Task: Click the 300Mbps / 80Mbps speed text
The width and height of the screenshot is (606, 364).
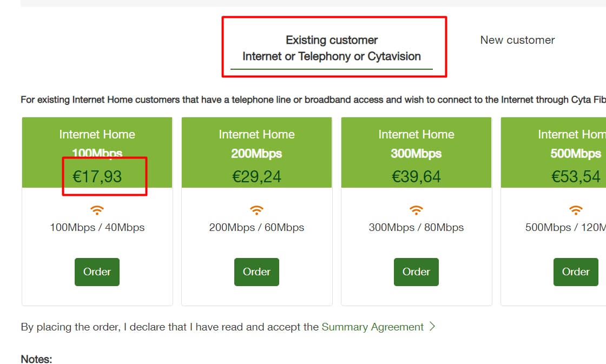Action: (416, 228)
